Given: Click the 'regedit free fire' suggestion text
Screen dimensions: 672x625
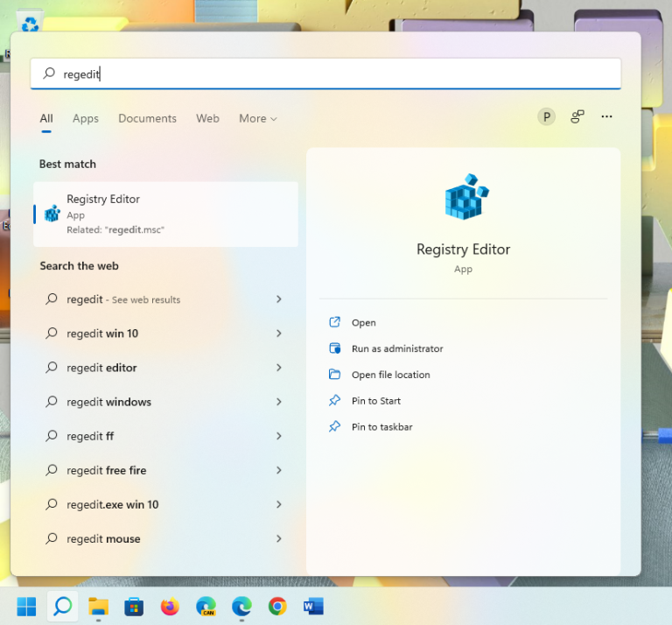Looking at the screenshot, I should click(106, 470).
